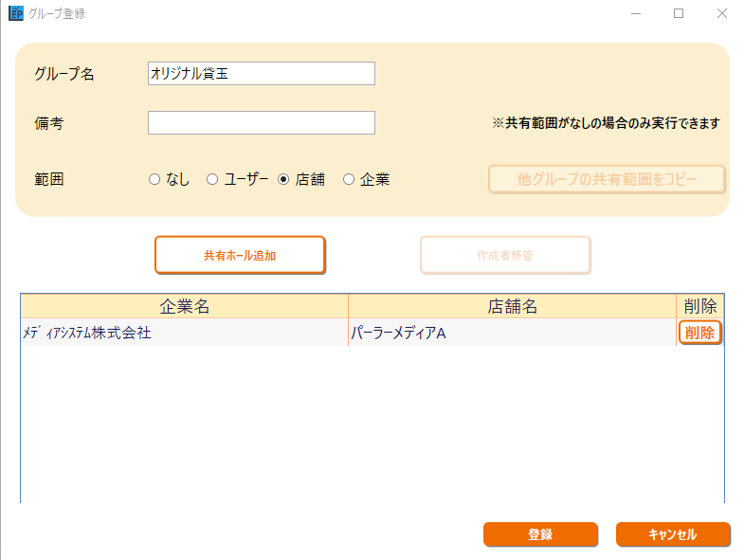This screenshot has height=560, width=744.
Task: Select the ユーザー range radio button
Action: pyautogui.click(x=212, y=179)
